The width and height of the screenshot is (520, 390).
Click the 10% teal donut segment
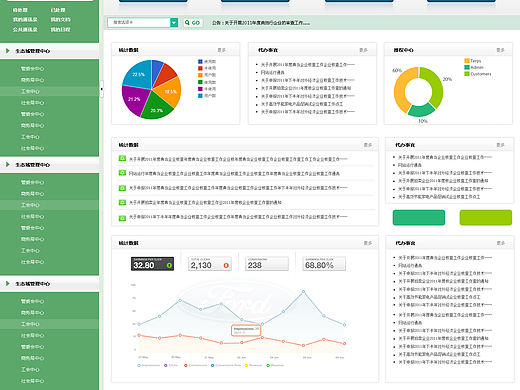pos(421,110)
